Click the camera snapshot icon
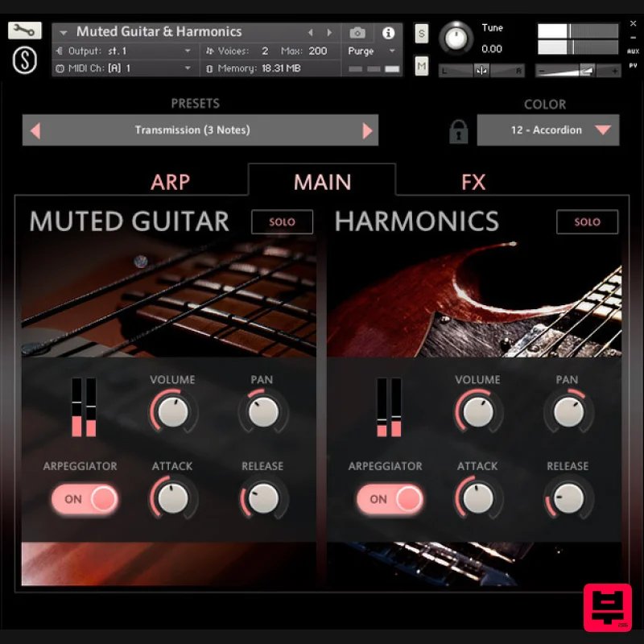Screen dimensions: 644x644 point(359,32)
